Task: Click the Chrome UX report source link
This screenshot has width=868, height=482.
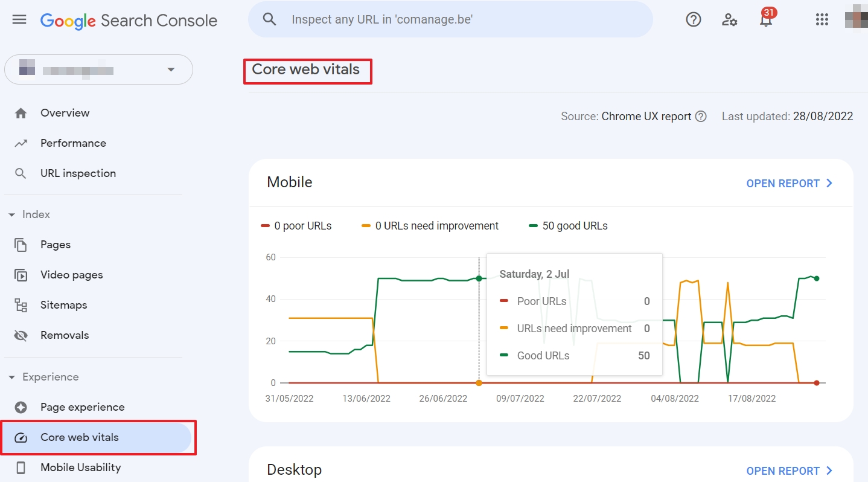Action: 646,117
